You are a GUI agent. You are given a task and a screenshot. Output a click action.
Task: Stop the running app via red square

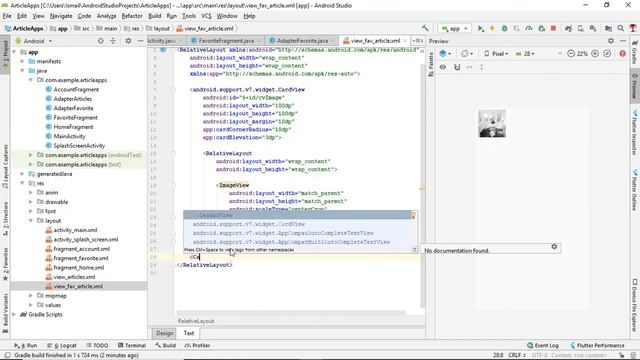pyautogui.click(x=553, y=29)
